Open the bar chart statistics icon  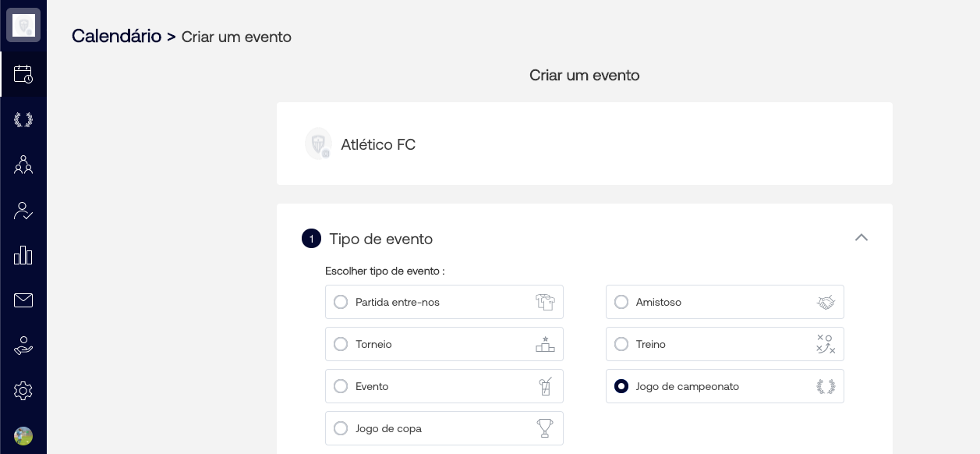[x=23, y=255]
